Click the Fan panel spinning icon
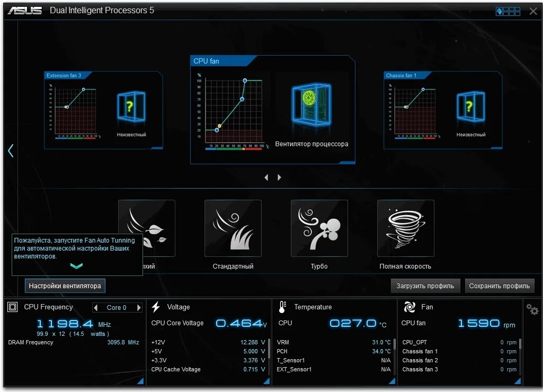Image resolution: width=543 pixels, height=392 pixels. [x=410, y=307]
